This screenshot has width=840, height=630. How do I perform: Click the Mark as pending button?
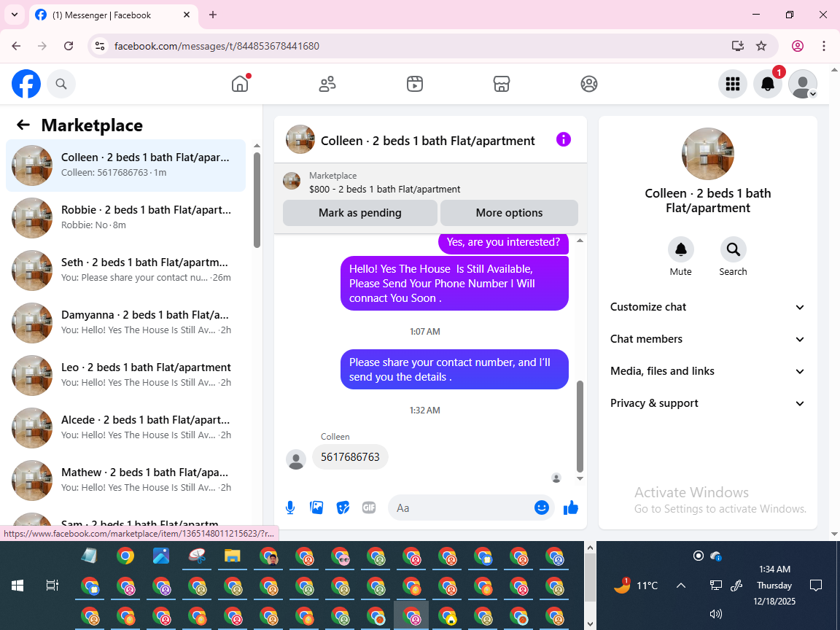pos(360,213)
